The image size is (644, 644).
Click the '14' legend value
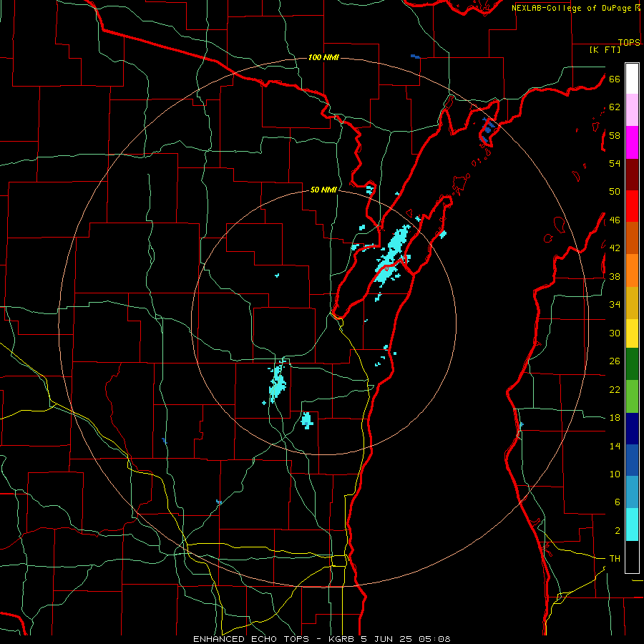(x=615, y=446)
